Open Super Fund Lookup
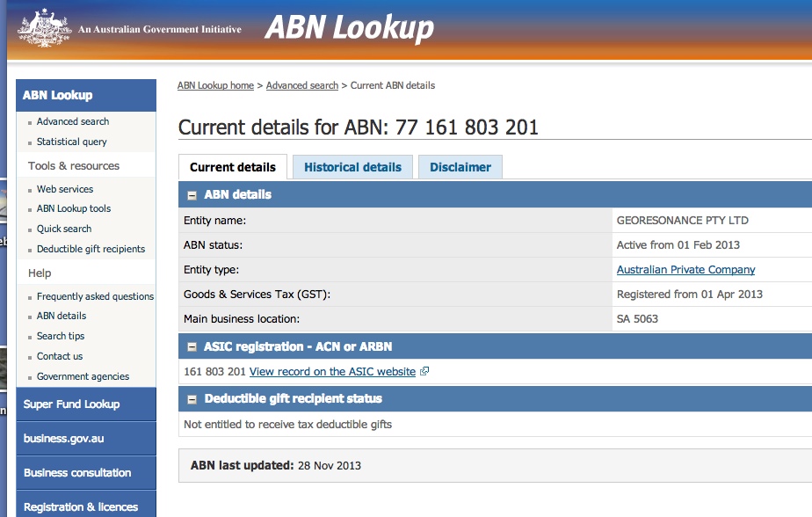This screenshot has width=812, height=517. (86, 404)
